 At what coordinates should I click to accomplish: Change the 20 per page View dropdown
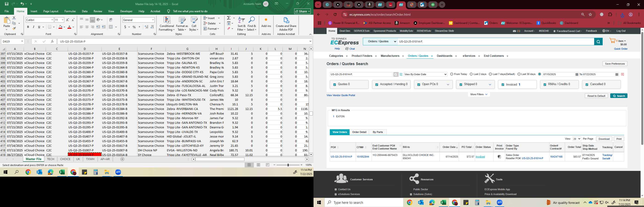[x=577, y=139]
